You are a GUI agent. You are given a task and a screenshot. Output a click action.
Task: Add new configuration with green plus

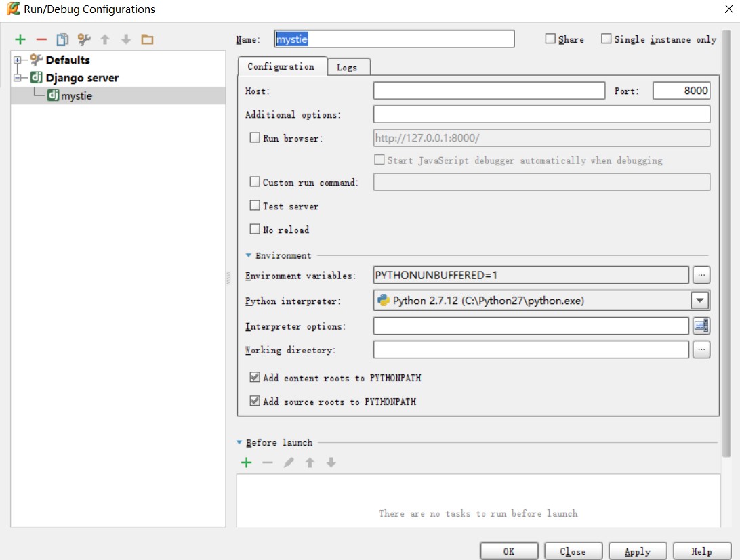point(20,39)
